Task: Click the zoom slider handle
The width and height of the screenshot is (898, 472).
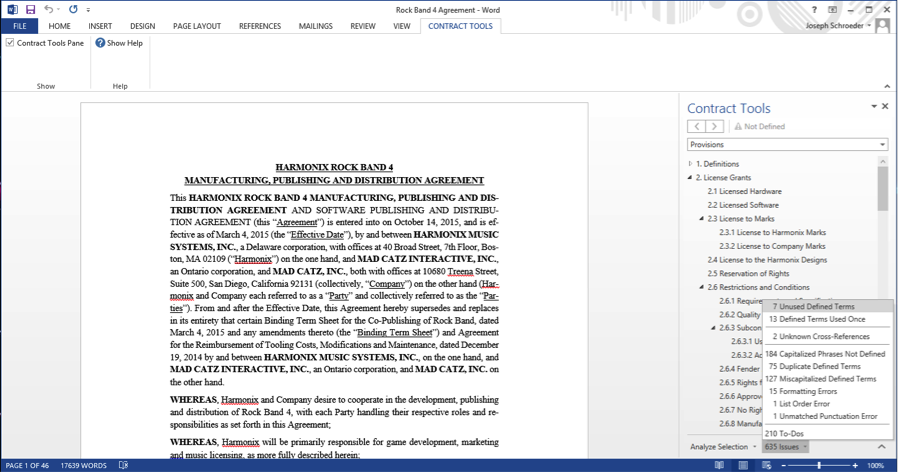Action: (x=819, y=466)
